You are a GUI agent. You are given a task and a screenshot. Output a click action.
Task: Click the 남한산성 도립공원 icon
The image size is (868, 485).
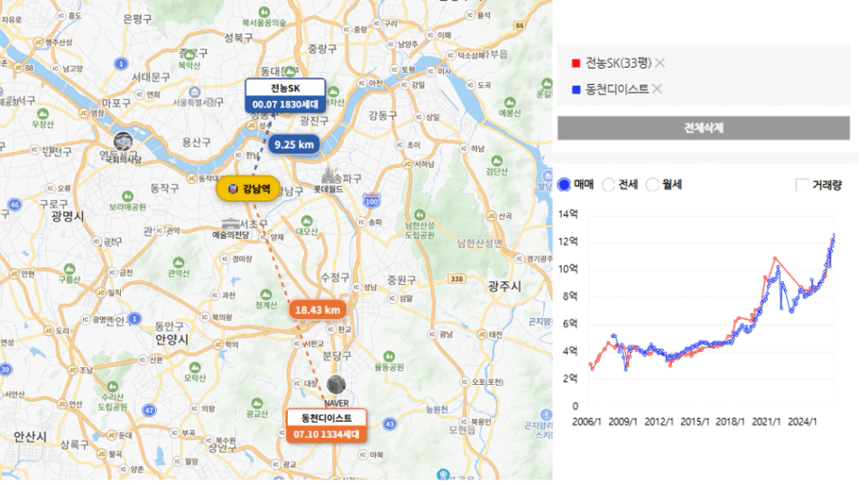[420, 215]
